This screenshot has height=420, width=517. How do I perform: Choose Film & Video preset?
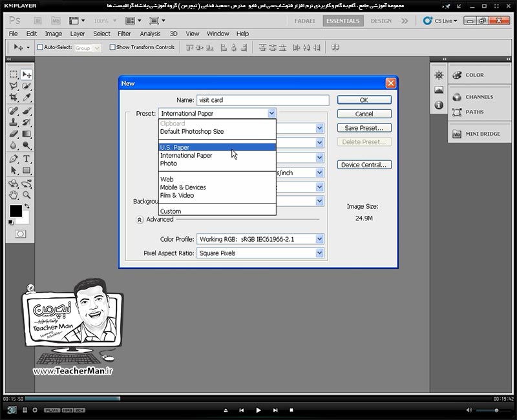coord(217,195)
